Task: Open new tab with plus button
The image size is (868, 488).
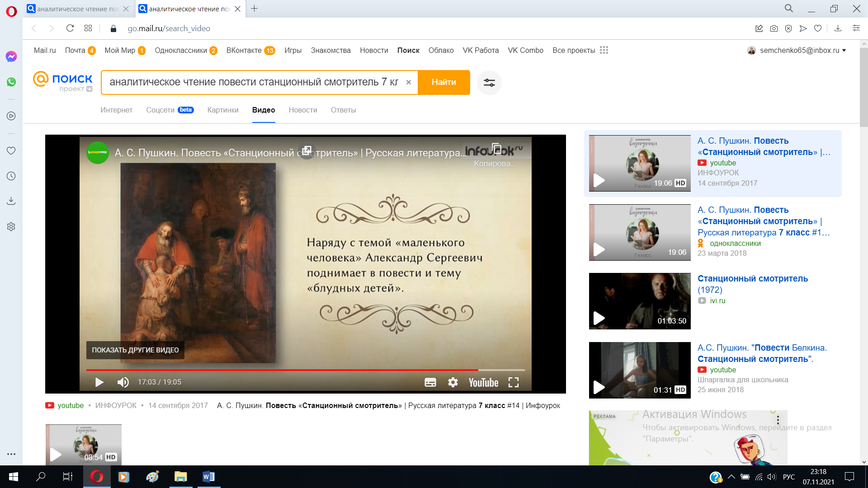Action: tap(255, 9)
